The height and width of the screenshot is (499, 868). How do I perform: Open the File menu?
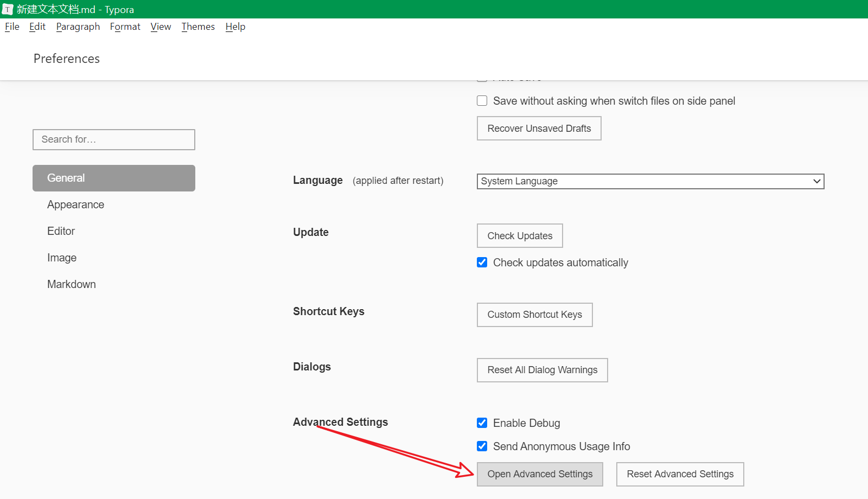click(x=12, y=27)
